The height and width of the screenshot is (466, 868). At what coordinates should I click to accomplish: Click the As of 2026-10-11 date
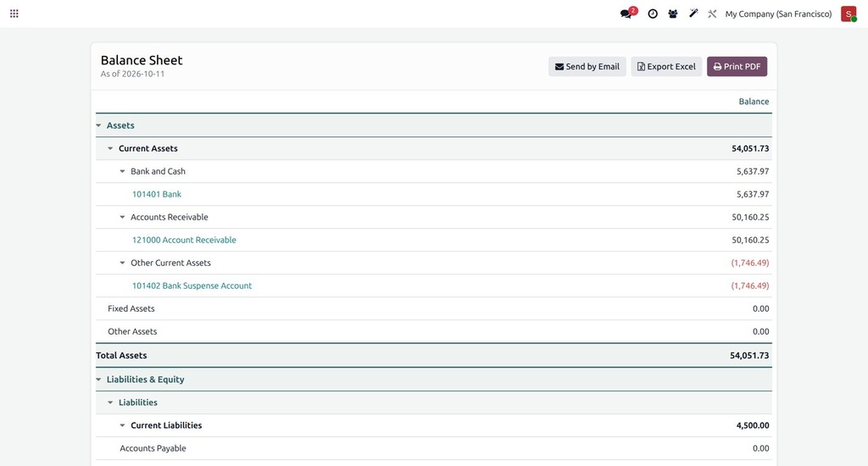coord(132,74)
